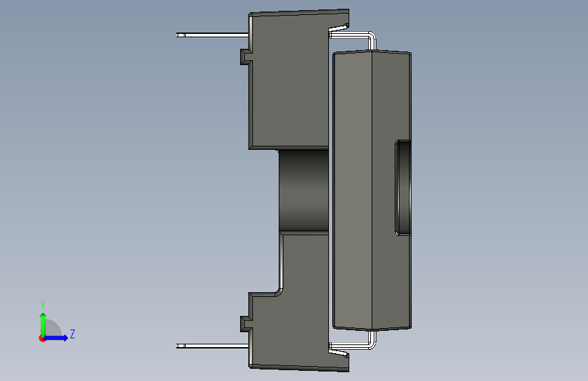This screenshot has height=381, width=588.
Task: Select the lower-left straight metal pin
Action: point(212,346)
